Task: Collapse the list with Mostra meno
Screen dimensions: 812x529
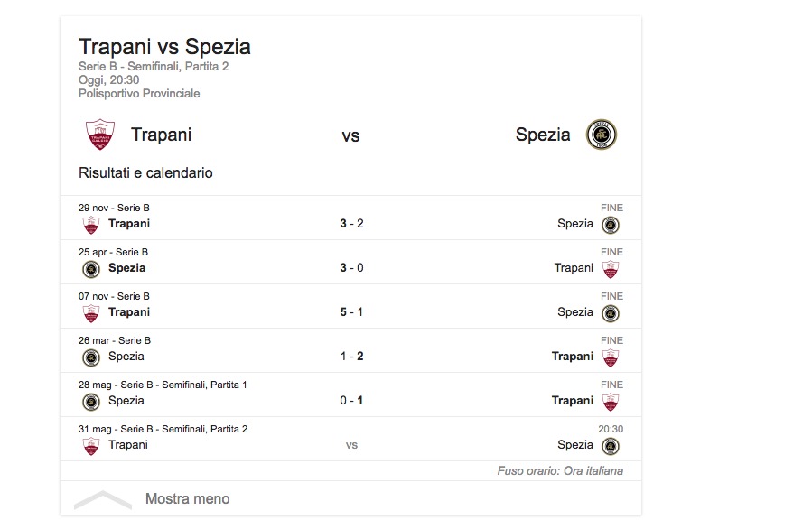Action: coord(187,498)
